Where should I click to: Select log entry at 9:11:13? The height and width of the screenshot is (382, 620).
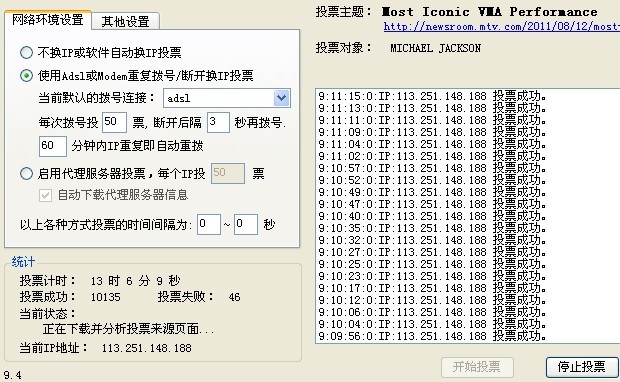click(x=432, y=108)
